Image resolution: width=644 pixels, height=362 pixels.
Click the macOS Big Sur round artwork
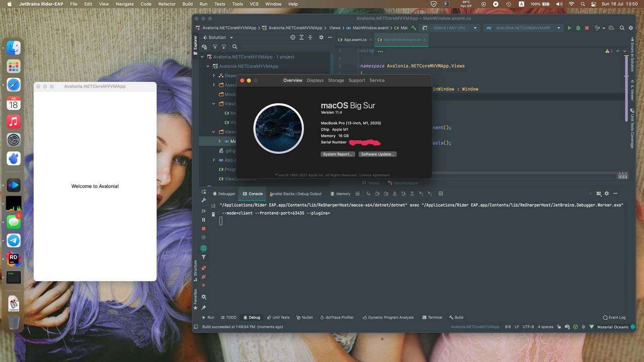point(278,128)
